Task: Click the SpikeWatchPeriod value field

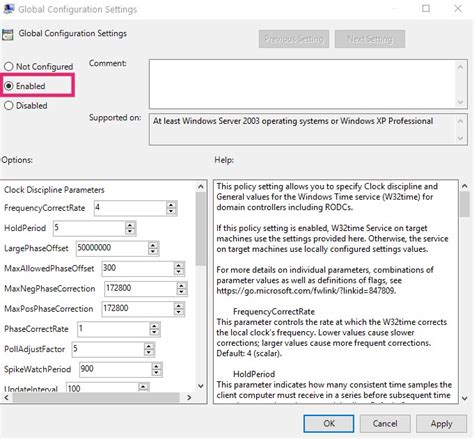Action: pyautogui.click(x=115, y=369)
